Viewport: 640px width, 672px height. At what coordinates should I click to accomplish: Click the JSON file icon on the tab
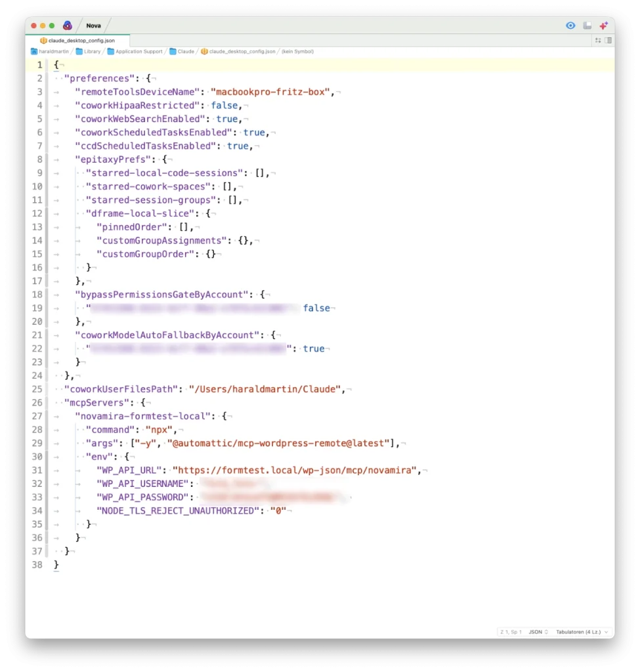(x=43, y=40)
